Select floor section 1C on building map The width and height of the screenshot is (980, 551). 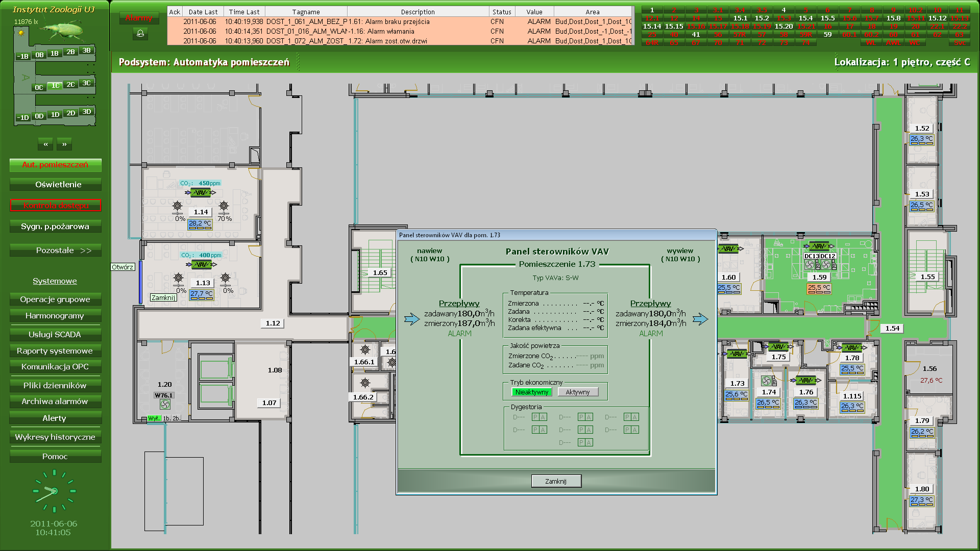click(55, 86)
